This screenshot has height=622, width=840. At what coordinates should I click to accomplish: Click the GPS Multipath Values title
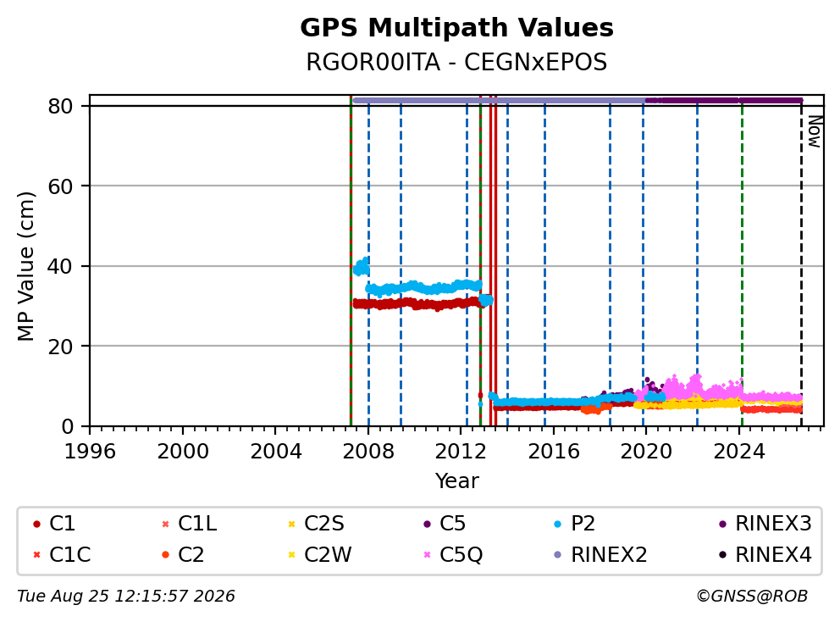click(456, 27)
